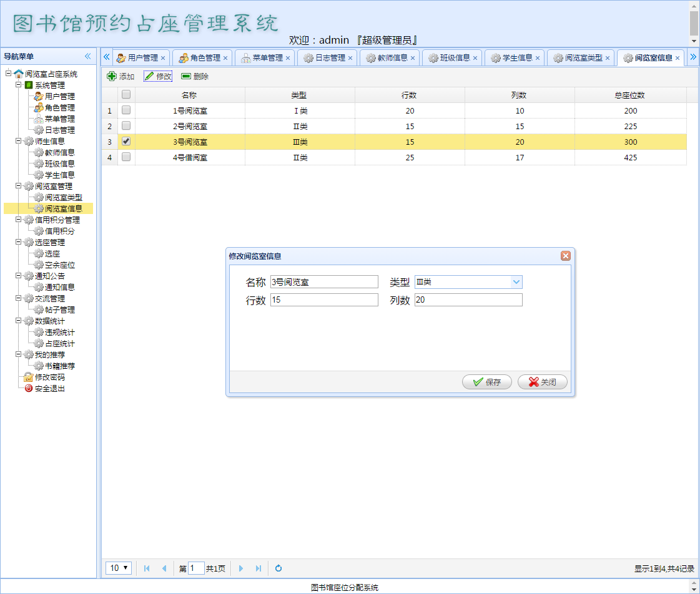Sort by 行数 column header
Image resolution: width=700 pixels, height=594 pixels.
[x=410, y=95]
